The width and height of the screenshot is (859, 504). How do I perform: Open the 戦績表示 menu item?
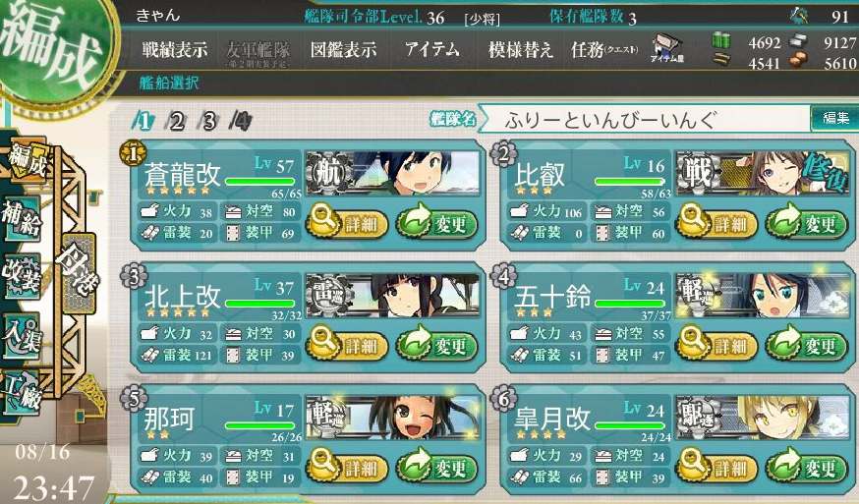point(175,50)
